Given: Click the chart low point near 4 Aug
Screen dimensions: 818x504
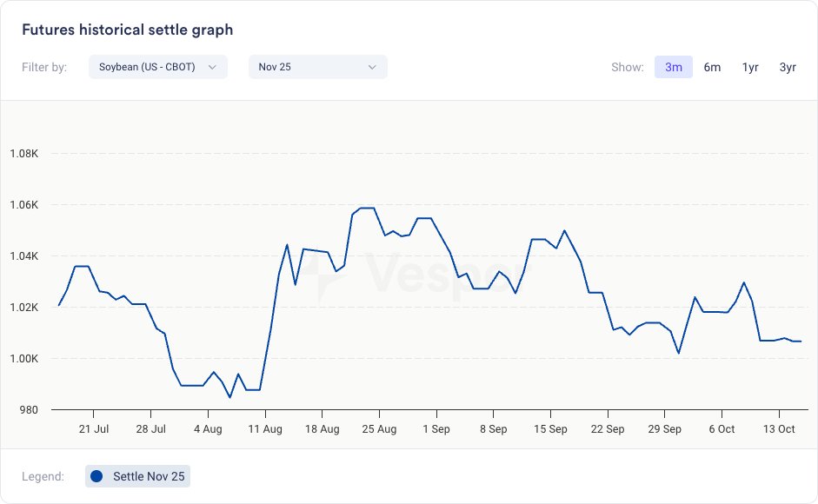Looking at the screenshot, I should pyautogui.click(x=229, y=397).
